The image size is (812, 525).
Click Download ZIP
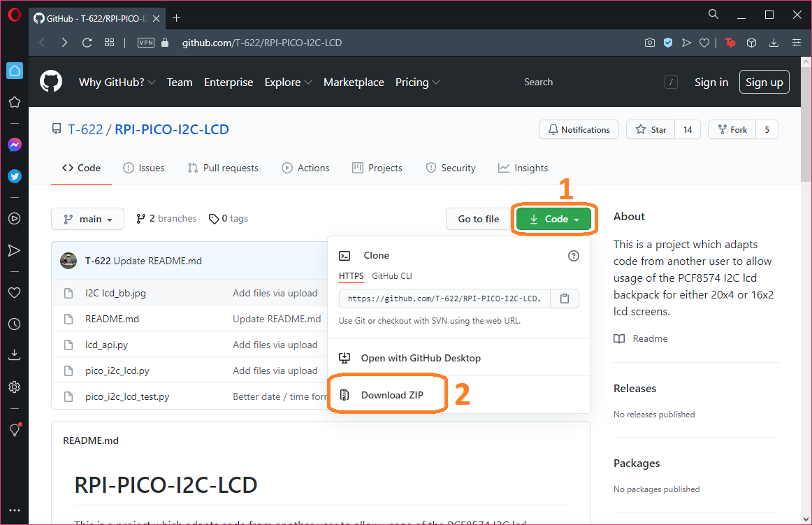392,395
